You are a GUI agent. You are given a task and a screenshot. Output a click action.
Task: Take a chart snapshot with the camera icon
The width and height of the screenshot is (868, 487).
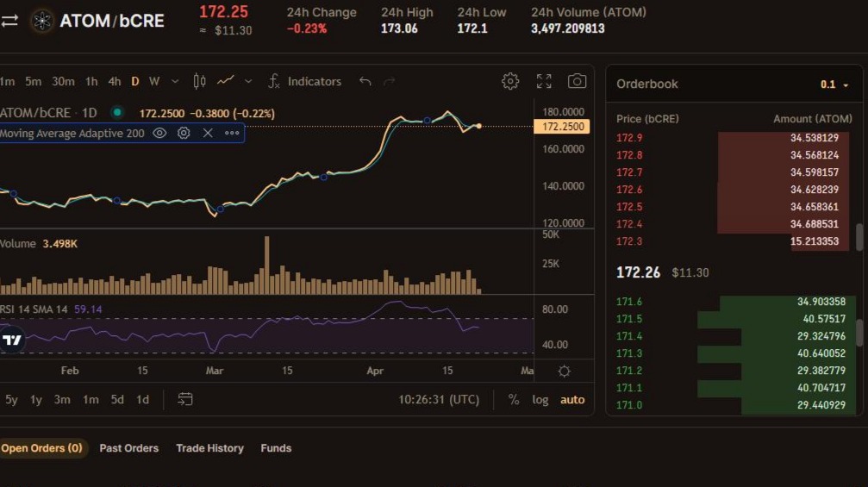[577, 81]
